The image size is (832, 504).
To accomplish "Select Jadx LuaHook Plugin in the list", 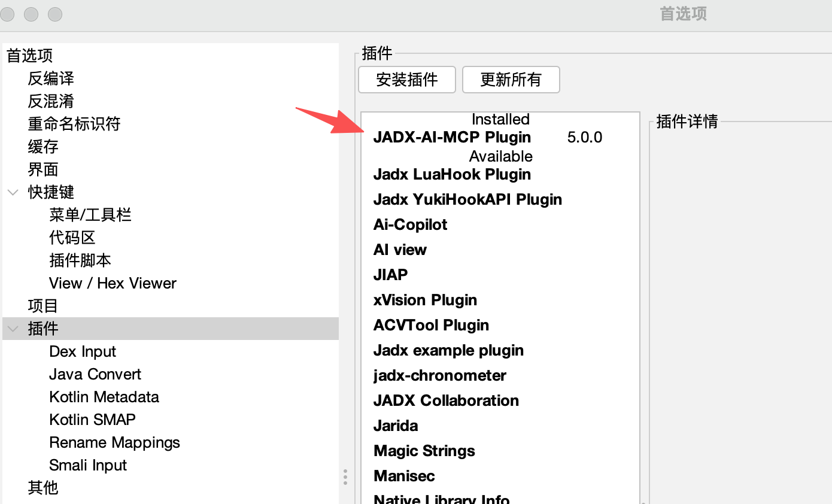I will pos(452,175).
